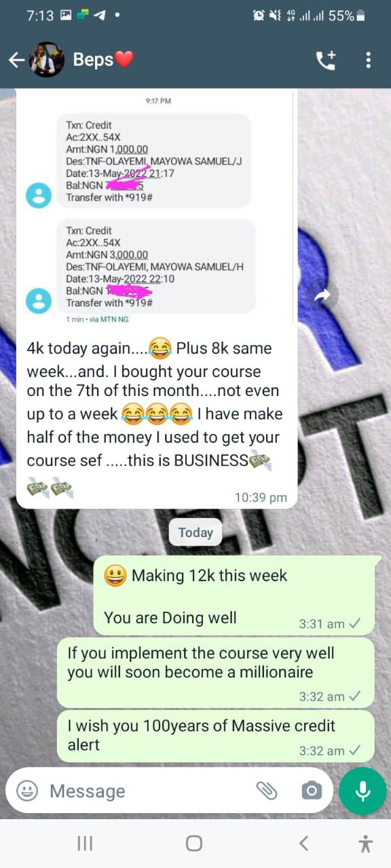Focus the Message text input field
The height and width of the screenshot is (868, 391).
coord(146,791)
